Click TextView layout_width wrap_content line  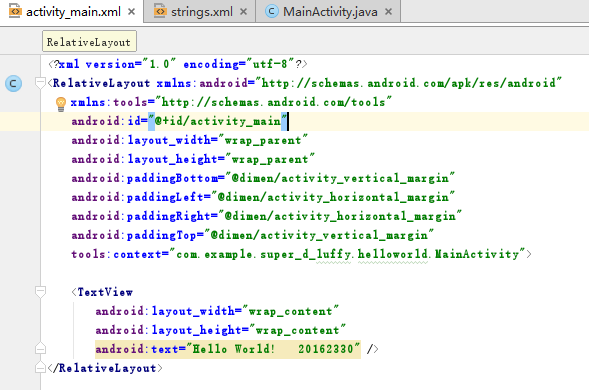[x=217, y=311]
